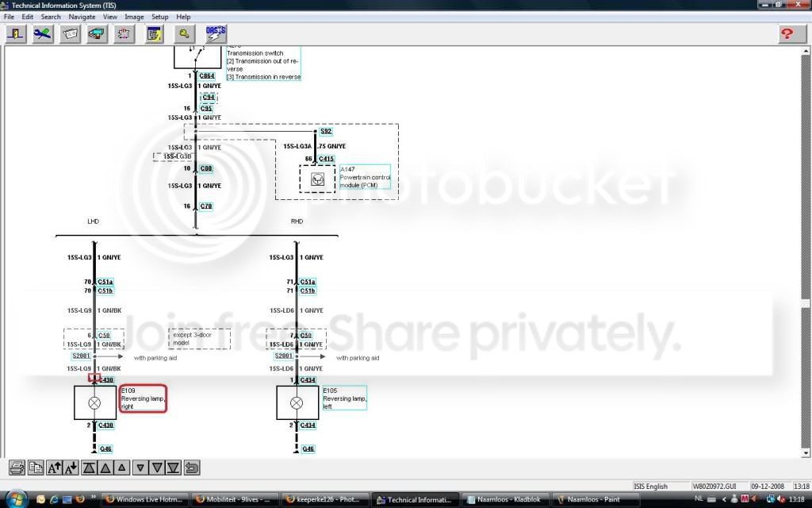Switch to Naamloos - Kladblok taskbar button
This screenshot has width=812, height=508.
tap(505, 500)
